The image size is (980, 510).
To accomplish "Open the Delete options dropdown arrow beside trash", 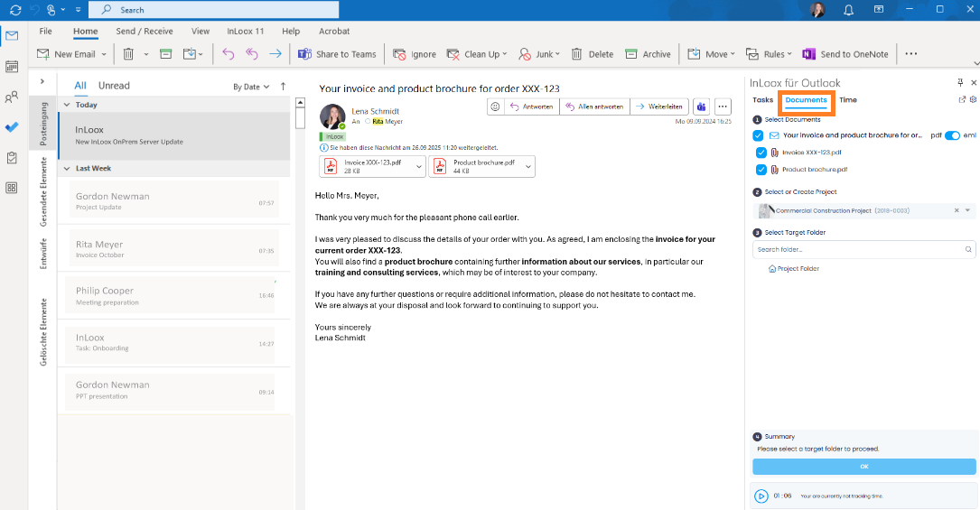I will (x=146, y=54).
